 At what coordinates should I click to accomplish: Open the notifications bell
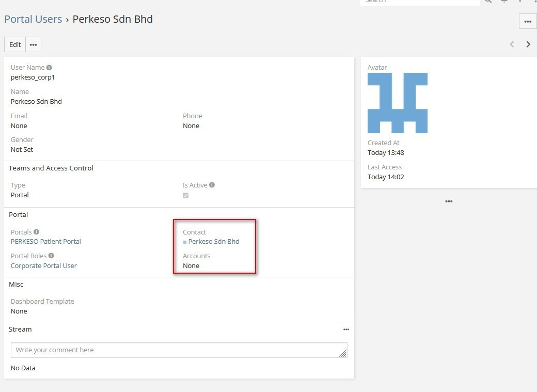pos(504,2)
